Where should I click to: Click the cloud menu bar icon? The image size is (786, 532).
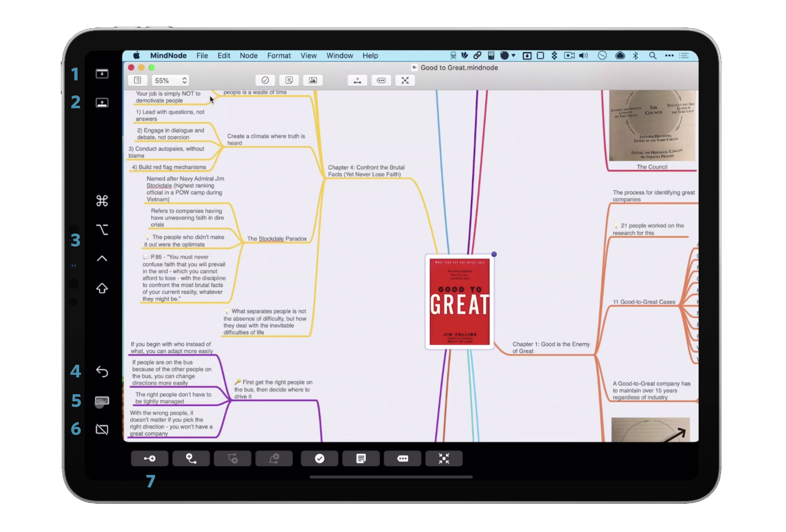click(620, 56)
